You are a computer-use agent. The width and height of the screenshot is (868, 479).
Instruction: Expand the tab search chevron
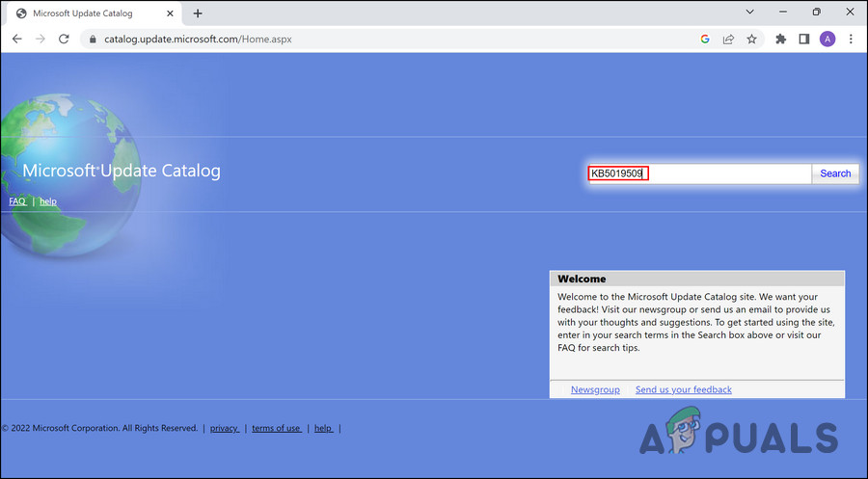coord(749,12)
